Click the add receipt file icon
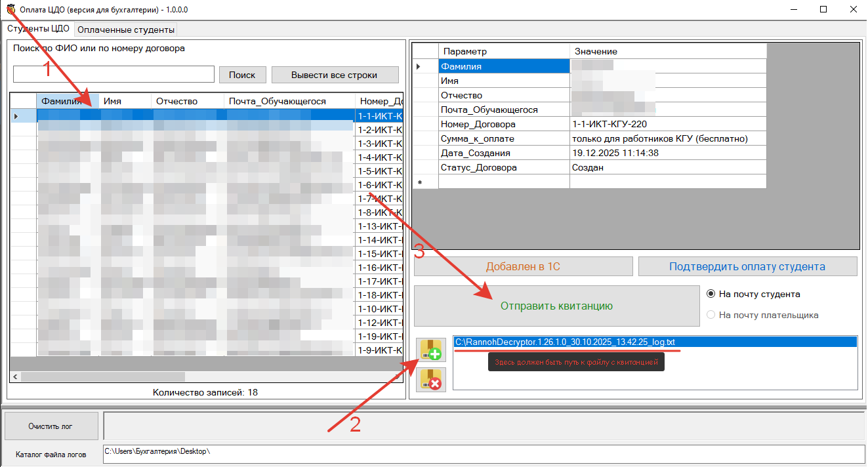Viewport: 868px width, 467px height. pos(430,350)
